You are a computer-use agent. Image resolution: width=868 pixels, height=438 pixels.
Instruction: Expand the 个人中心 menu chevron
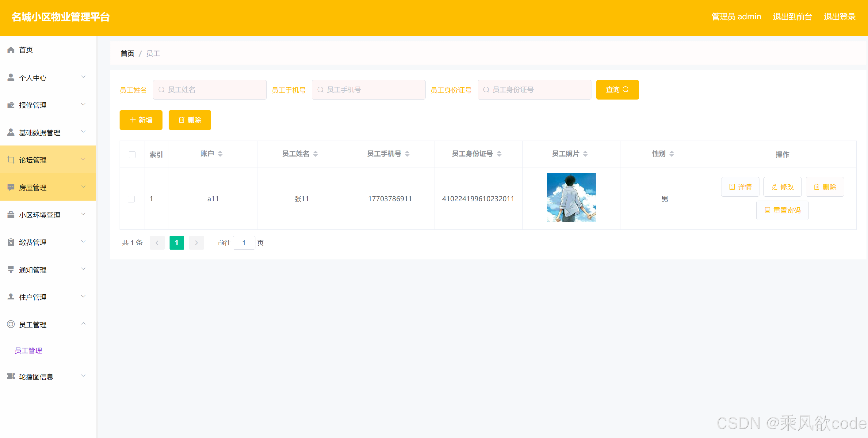pos(83,77)
